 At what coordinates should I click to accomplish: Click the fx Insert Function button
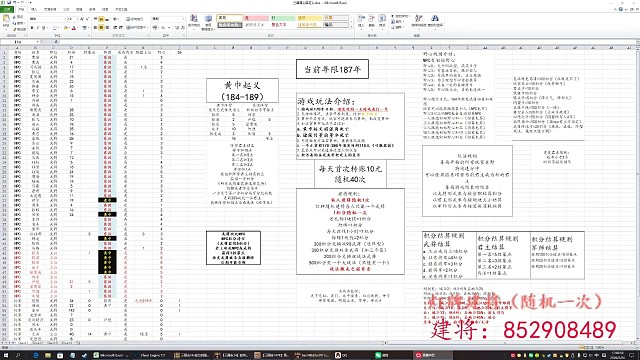tap(56, 42)
